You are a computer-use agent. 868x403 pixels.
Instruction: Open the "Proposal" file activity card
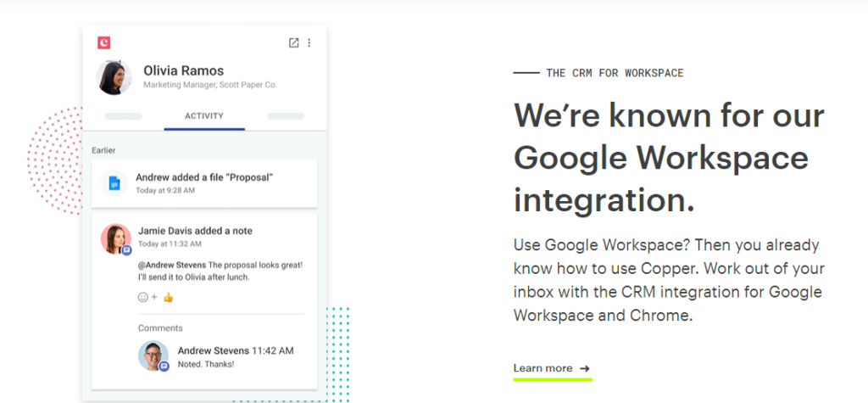(204, 183)
